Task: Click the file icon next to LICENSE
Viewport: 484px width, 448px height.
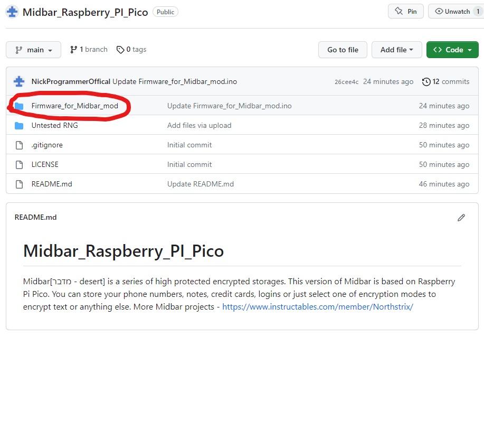Action: tap(19, 165)
